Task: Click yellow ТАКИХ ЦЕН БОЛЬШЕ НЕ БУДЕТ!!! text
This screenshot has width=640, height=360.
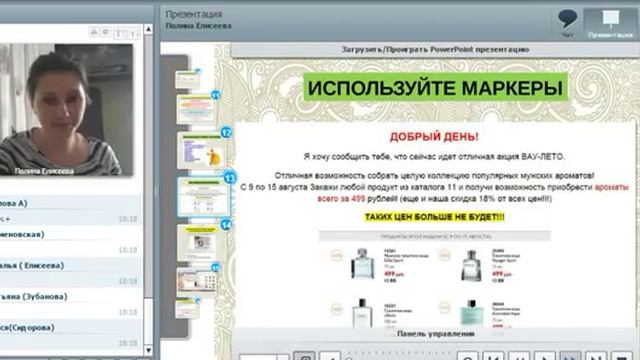Action: tap(434, 217)
